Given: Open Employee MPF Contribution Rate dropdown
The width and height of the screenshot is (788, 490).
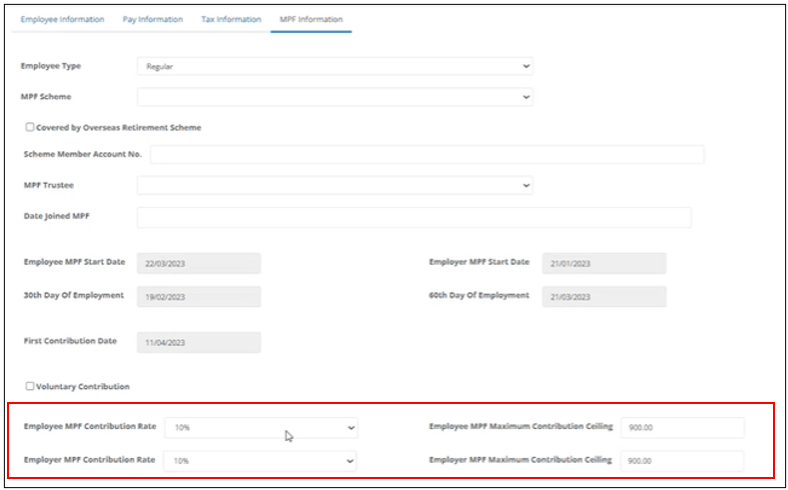Looking at the screenshot, I should coord(261,428).
